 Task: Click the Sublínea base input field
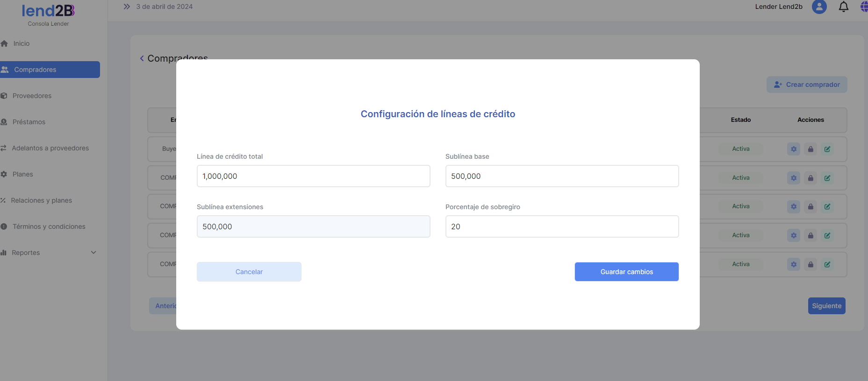(562, 176)
